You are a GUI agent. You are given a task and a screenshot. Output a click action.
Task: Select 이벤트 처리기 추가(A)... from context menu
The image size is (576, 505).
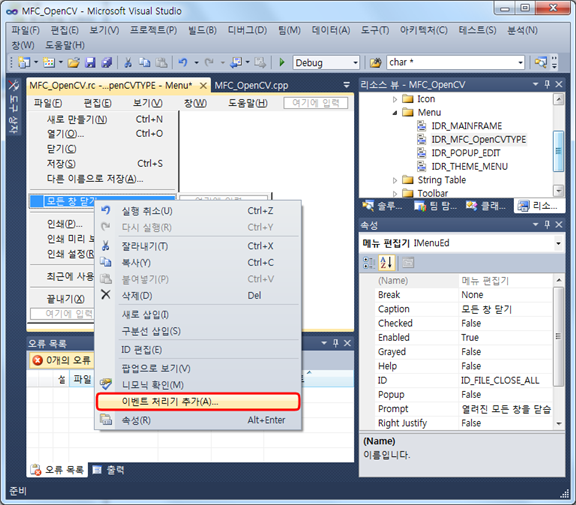click(x=198, y=401)
